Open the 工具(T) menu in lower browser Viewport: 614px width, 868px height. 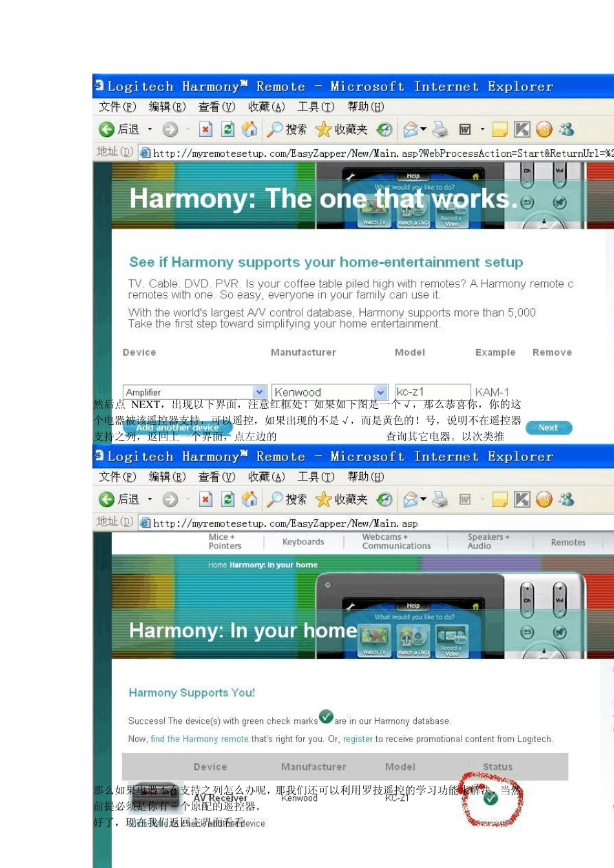point(316,477)
